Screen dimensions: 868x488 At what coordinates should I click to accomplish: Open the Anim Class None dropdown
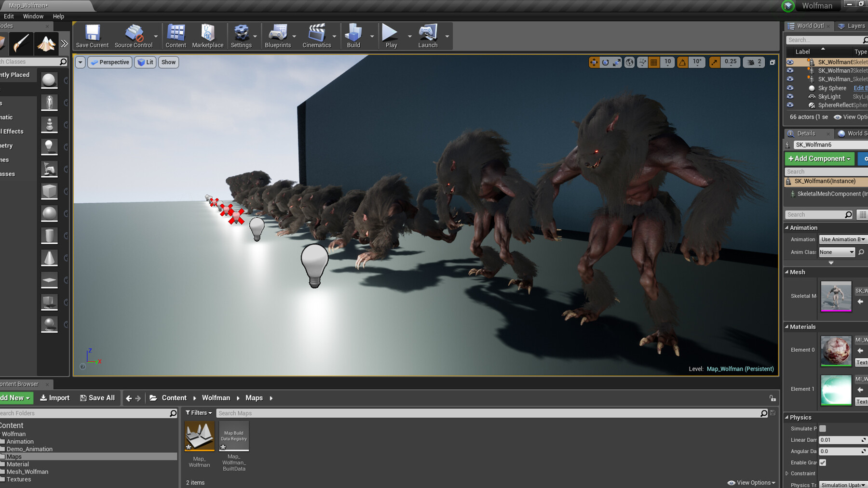coord(837,252)
